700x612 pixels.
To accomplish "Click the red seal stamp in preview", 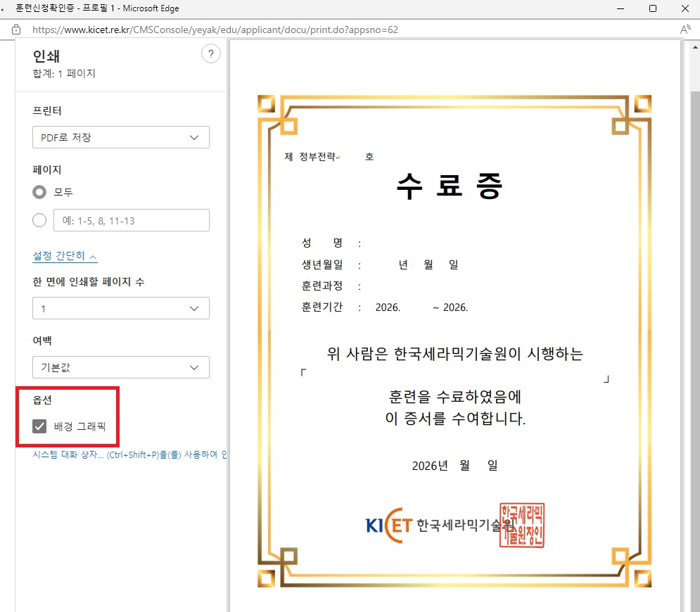I will 522,525.
